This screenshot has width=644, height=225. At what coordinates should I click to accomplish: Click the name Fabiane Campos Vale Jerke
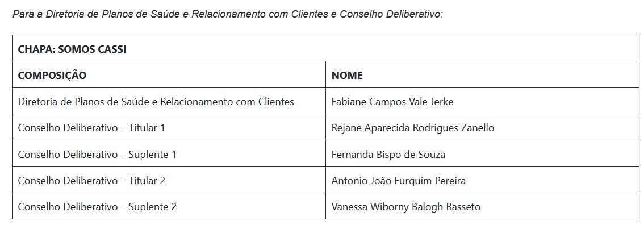[392, 101]
